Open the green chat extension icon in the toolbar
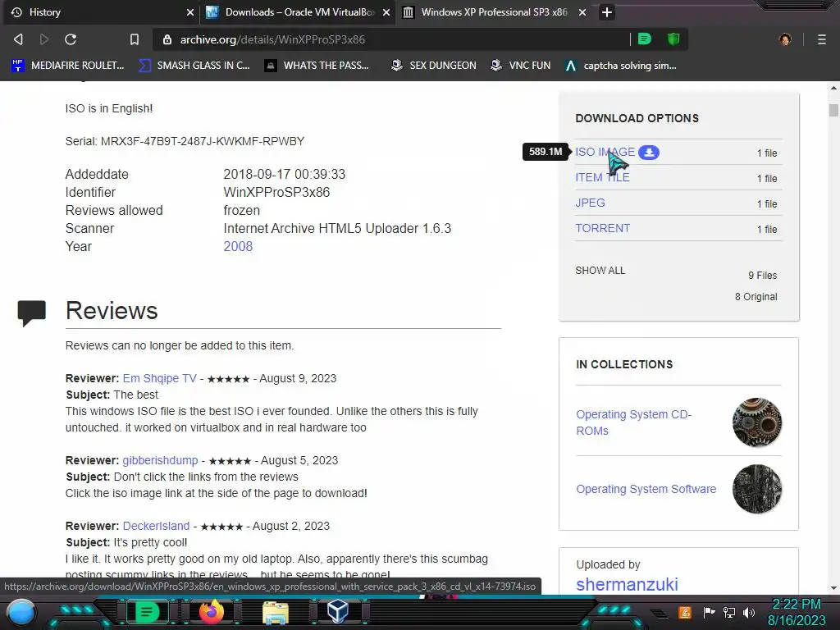Screen dimensions: 840x630 coord(645,39)
